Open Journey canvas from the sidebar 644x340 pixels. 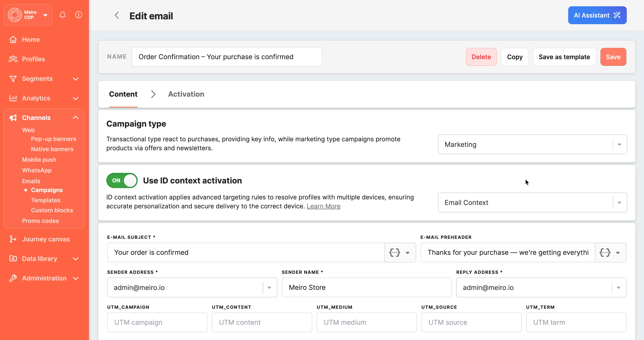click(46, 239)
